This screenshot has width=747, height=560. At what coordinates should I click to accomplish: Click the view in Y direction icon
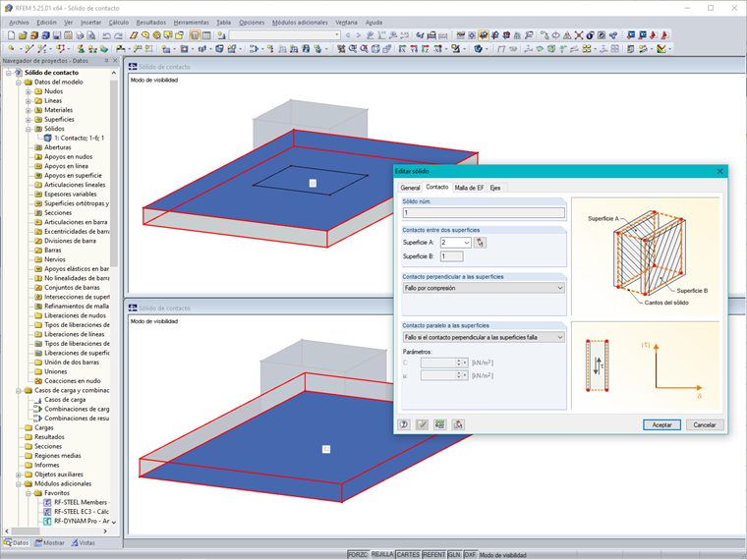click(x=414, y=48)
